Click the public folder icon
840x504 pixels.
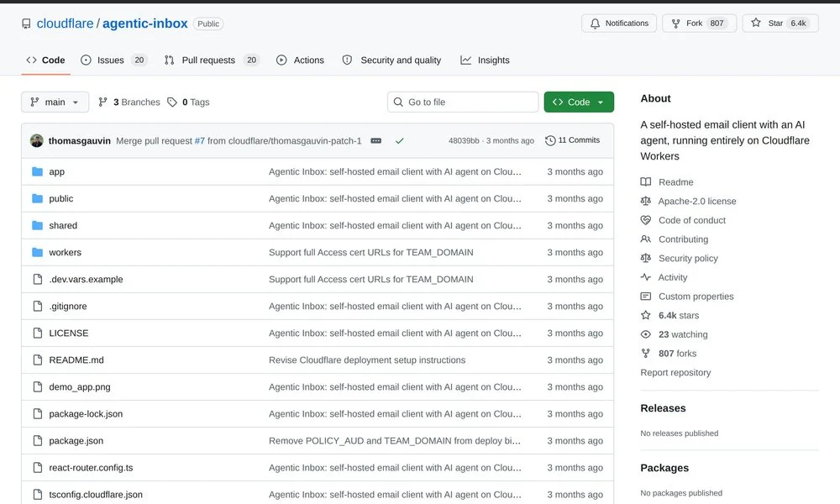click(37, 198)
